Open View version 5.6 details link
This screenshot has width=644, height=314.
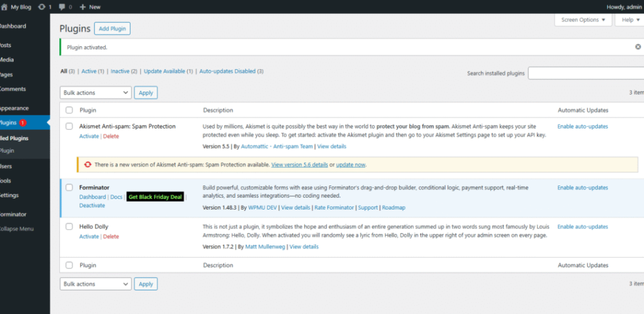pyautogui.click(x=299, y=165)
